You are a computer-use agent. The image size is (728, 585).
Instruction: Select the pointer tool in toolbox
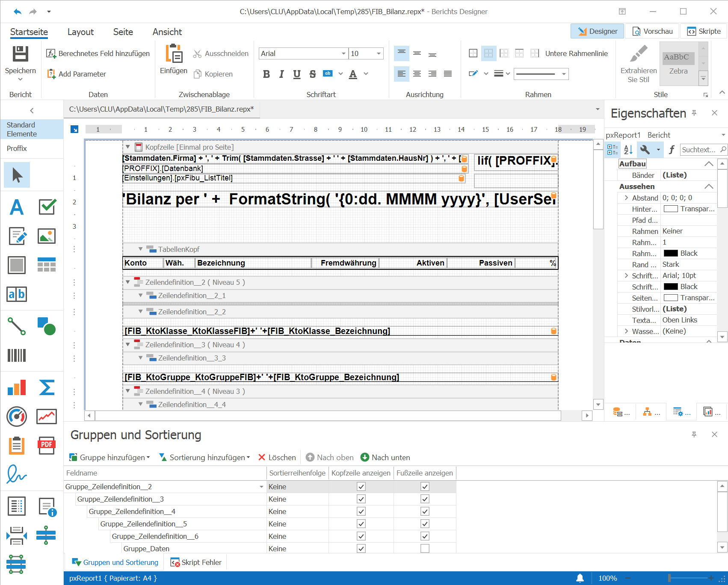point(17,175)
